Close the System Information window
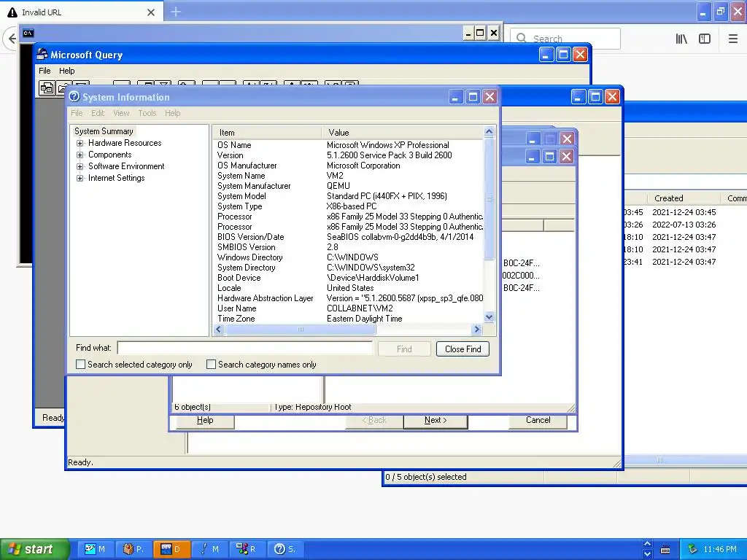This screenshot has height=560, width=747. point(489,97)
